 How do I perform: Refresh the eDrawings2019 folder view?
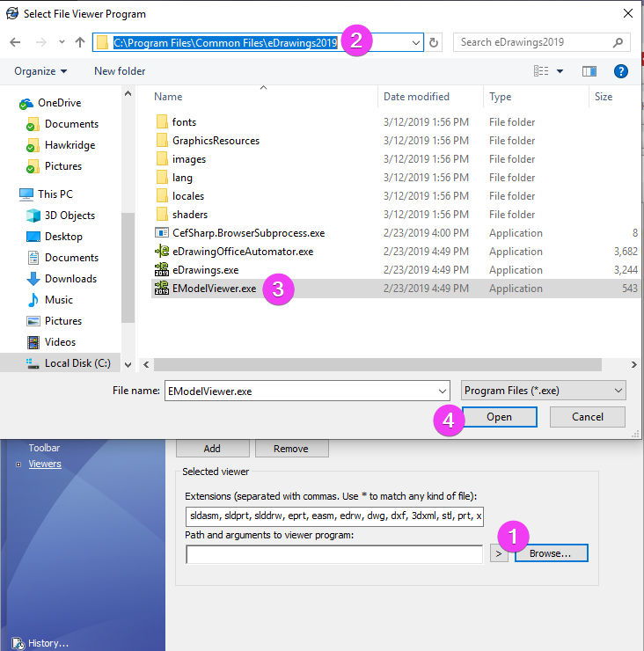pyautogui.click(x=434, y=43)
